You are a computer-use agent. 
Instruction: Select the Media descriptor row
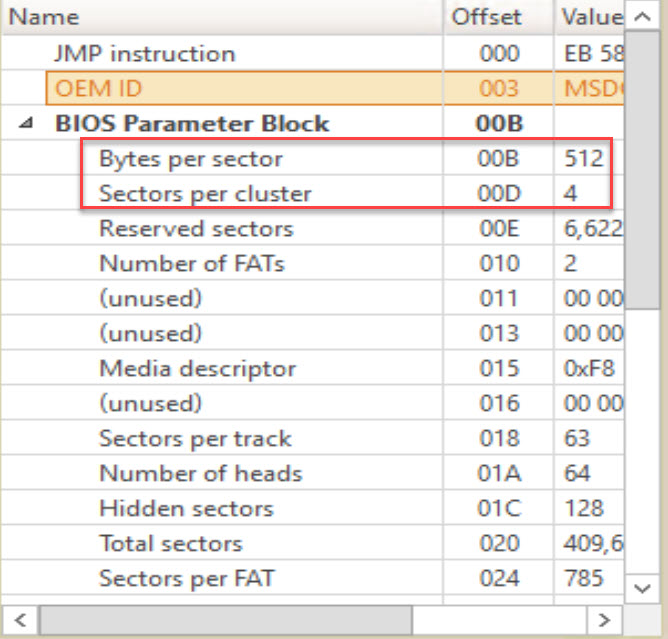[197, 369]
